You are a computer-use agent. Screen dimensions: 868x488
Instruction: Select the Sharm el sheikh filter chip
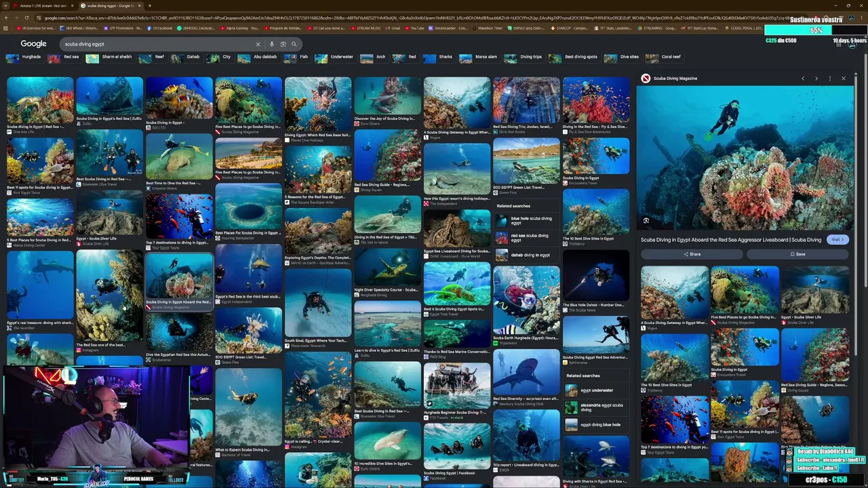click(x=109, y=58)
